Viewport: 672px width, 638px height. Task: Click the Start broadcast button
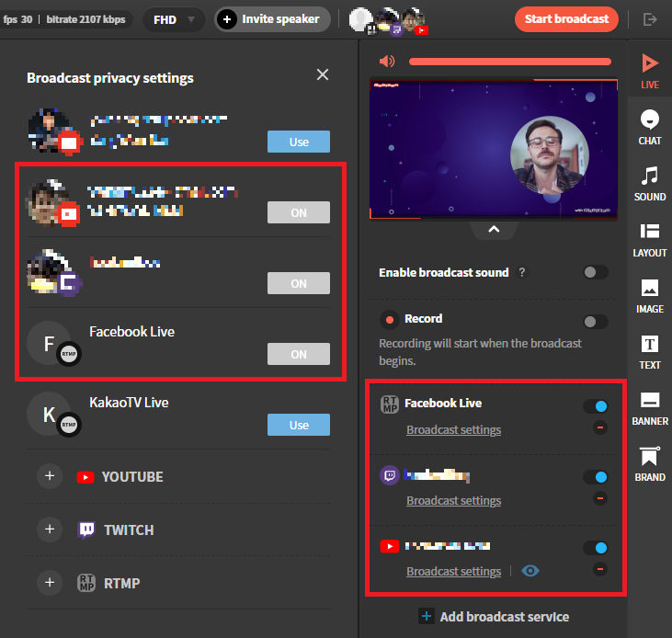[566, 19]
